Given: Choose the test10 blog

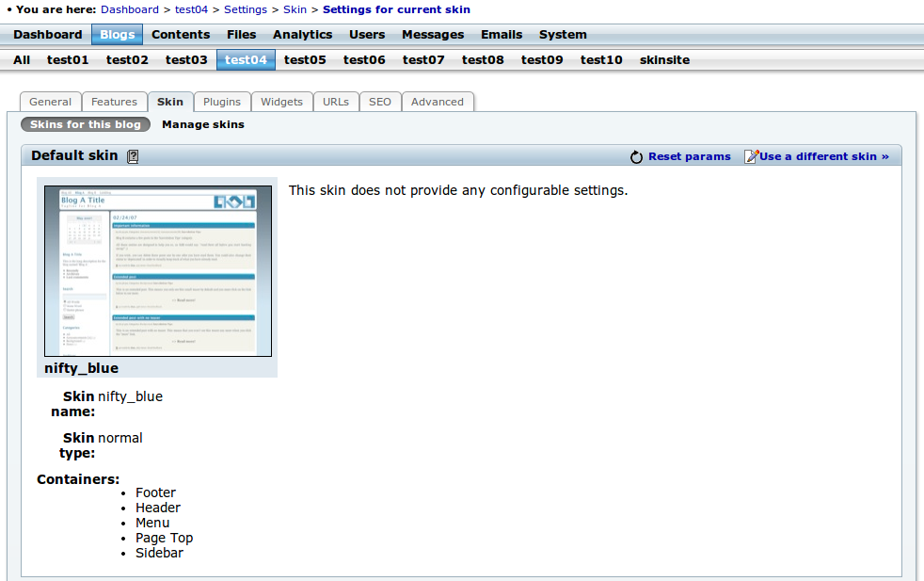Looking at the screenshot, I should tap(601, 60).
